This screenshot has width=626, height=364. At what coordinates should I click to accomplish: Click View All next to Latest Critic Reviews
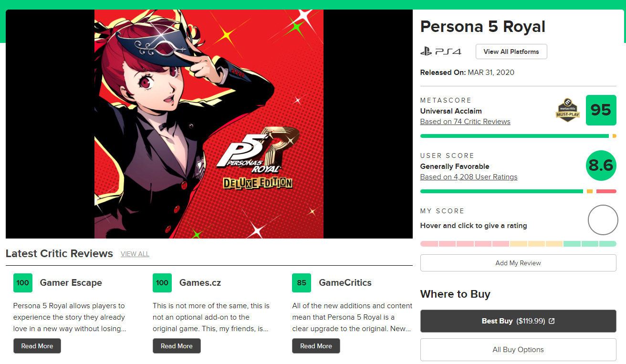135,254
